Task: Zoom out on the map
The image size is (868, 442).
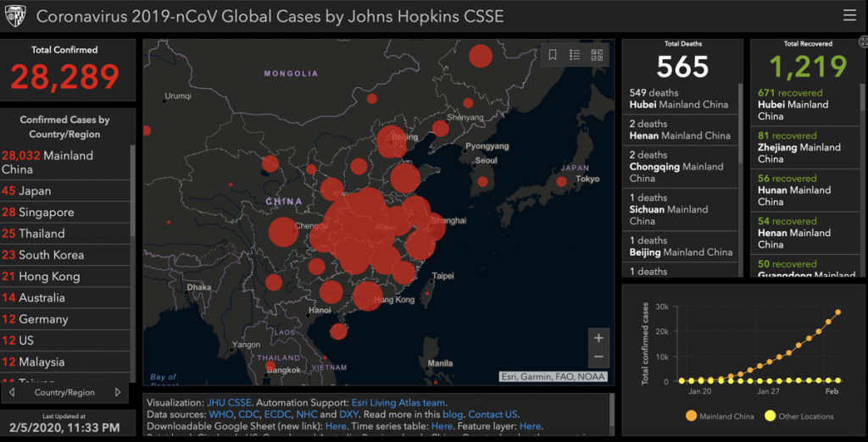Action: pyautogui.click(x=598, y=357)
